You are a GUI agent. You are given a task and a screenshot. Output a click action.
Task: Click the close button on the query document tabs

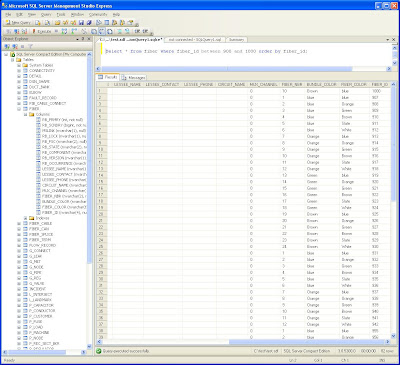394,39
